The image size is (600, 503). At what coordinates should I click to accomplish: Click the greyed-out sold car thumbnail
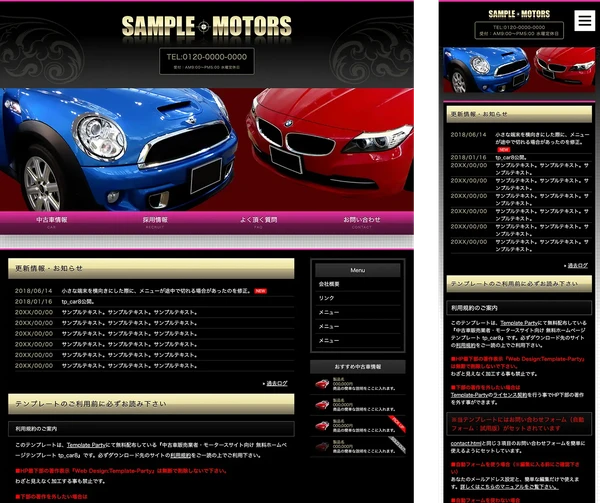point(322,446)
